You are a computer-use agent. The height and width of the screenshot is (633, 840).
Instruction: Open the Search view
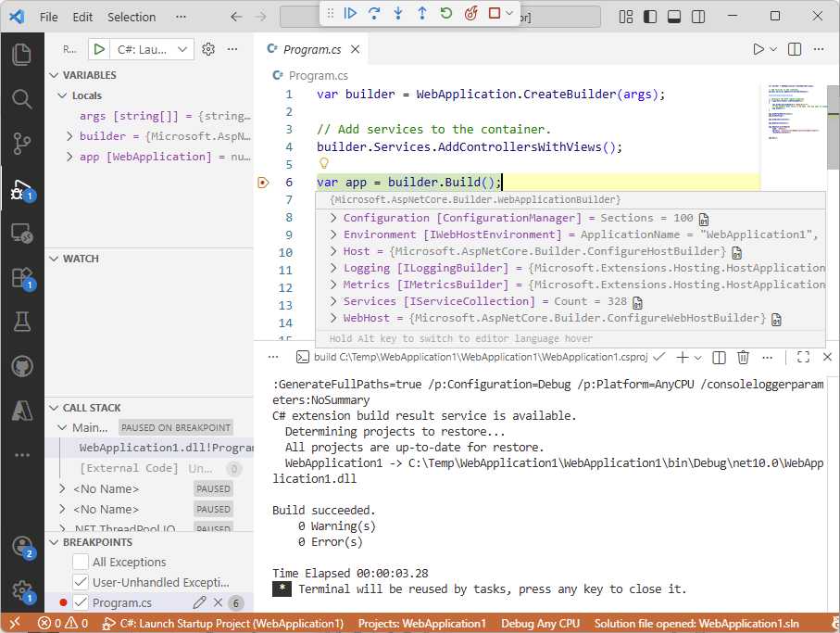point(21,98)
